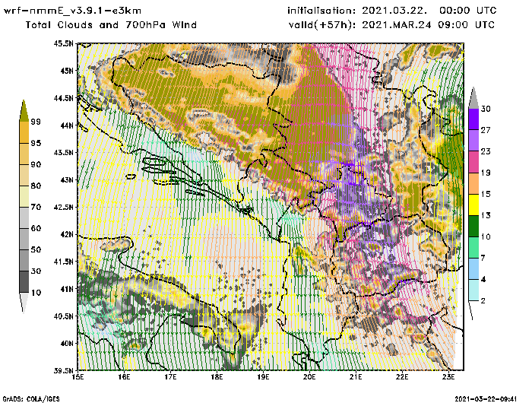
Task: Click latitude label '43.5N'
Action: pyautogui.click(x=63, y=152)
